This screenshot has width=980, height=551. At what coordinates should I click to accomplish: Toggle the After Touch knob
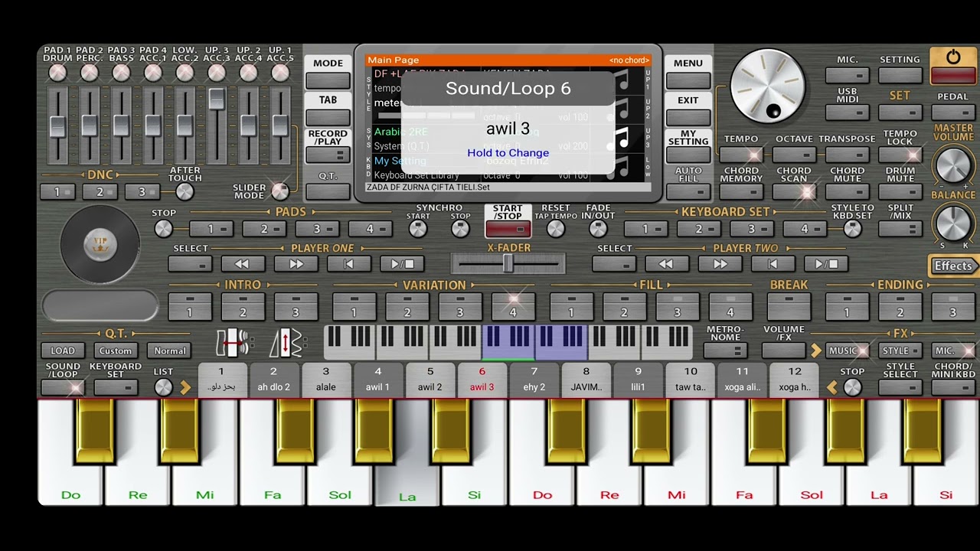185,191
